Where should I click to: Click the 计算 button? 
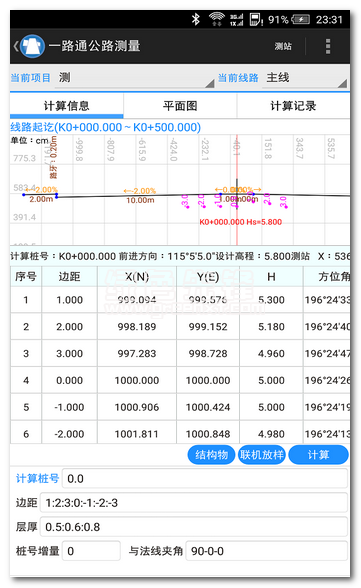pyautogui.click(x=318, y=455)
